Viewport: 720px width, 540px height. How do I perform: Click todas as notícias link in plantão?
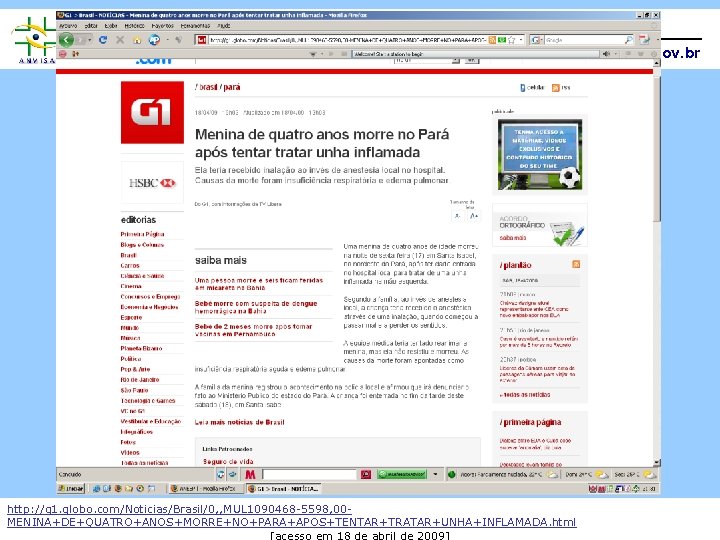click(525, 394)
